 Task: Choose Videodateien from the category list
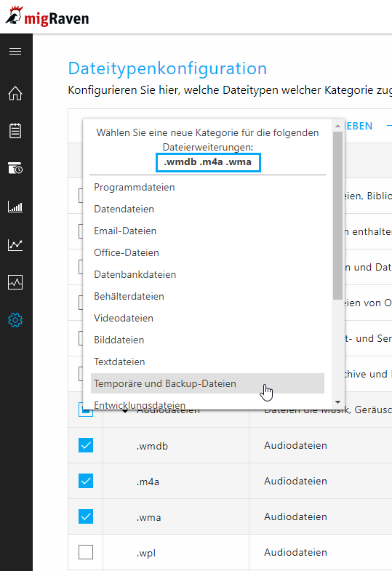click(207, 318)
